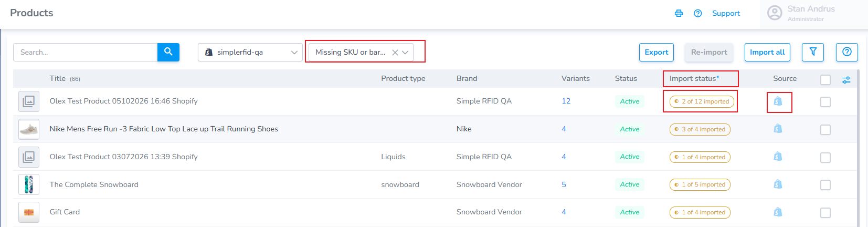Open Olex Test Product 05102026 16:46 Shopify
This screenshot has width=868, height=227.
(123, 101)
